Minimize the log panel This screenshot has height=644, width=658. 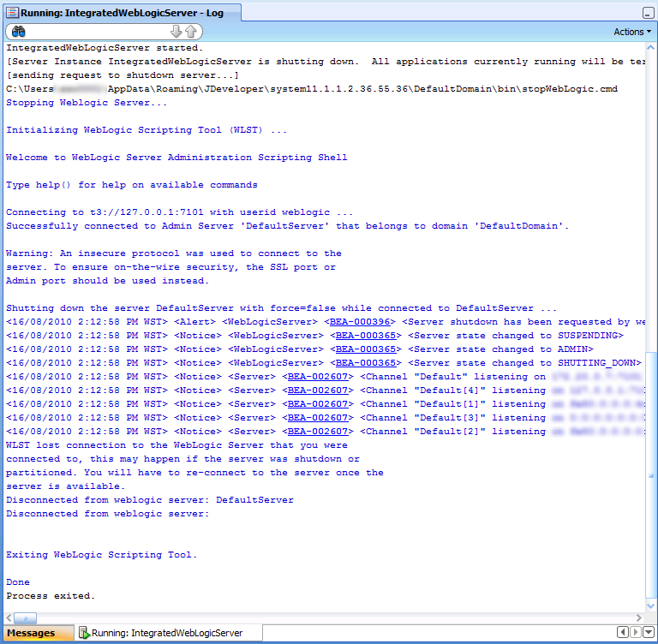pos(649,13)
